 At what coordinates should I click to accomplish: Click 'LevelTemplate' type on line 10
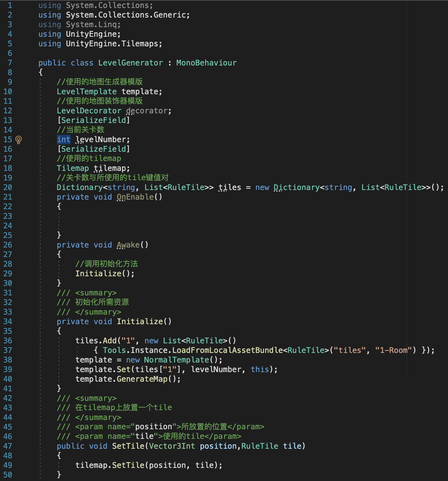point(87,92)
